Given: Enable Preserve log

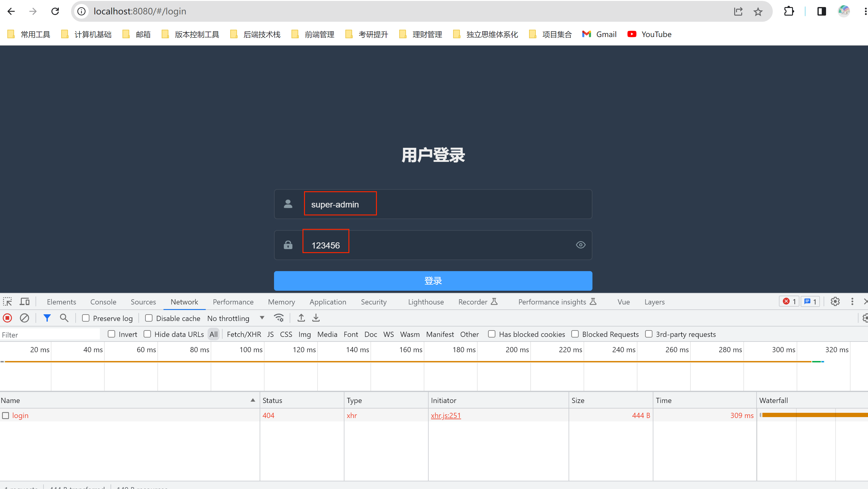Looking at the screenshot, I should [x=86, y=318].
